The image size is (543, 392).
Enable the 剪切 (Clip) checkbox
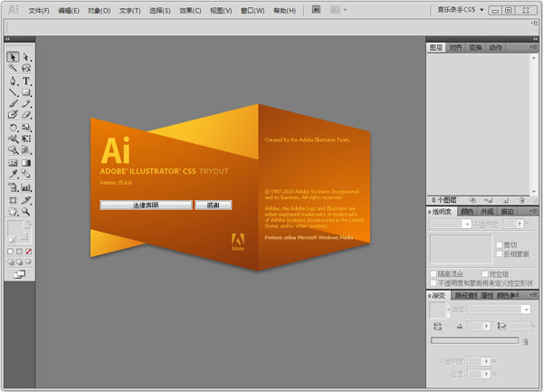click(497, 244)
